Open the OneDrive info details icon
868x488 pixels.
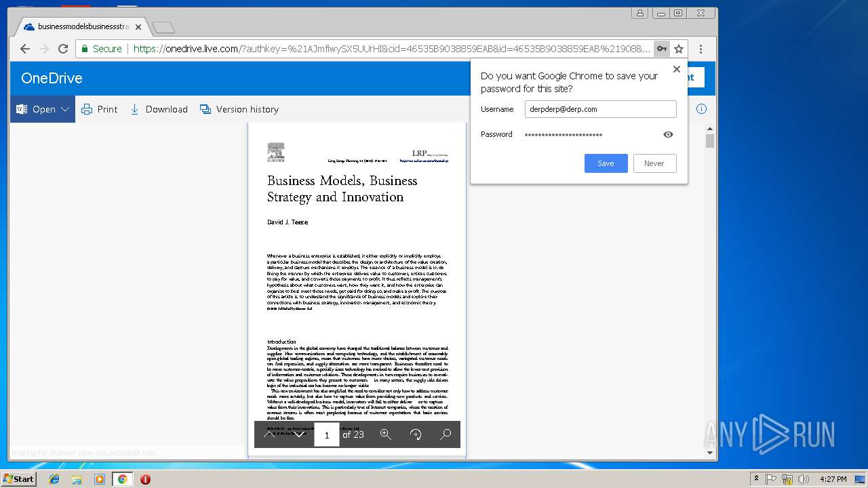tap(702, 108)
